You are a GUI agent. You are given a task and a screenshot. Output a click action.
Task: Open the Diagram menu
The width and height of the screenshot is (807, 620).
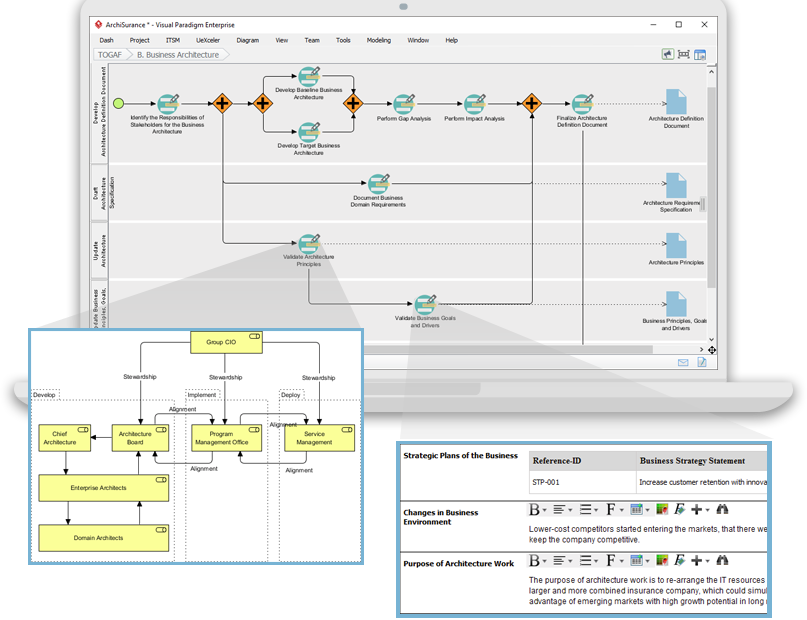(x=246, y=40)
